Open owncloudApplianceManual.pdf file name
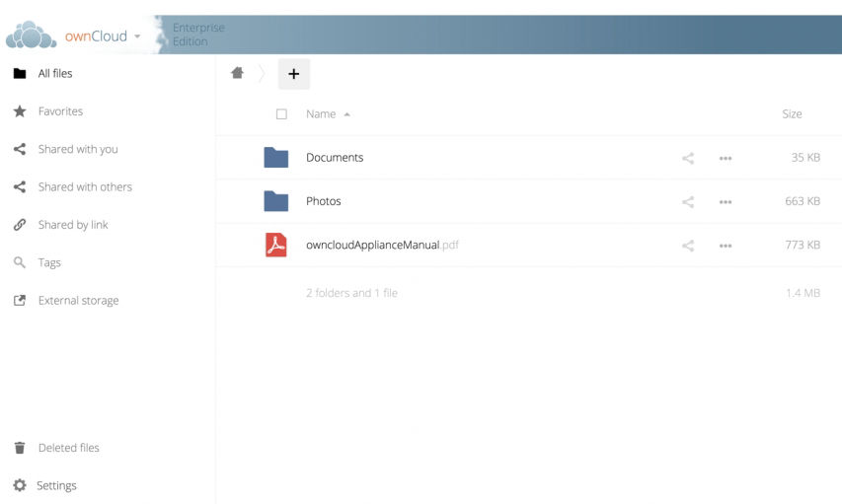Viewport: 842px width, 504px height. tap(382, 245)
